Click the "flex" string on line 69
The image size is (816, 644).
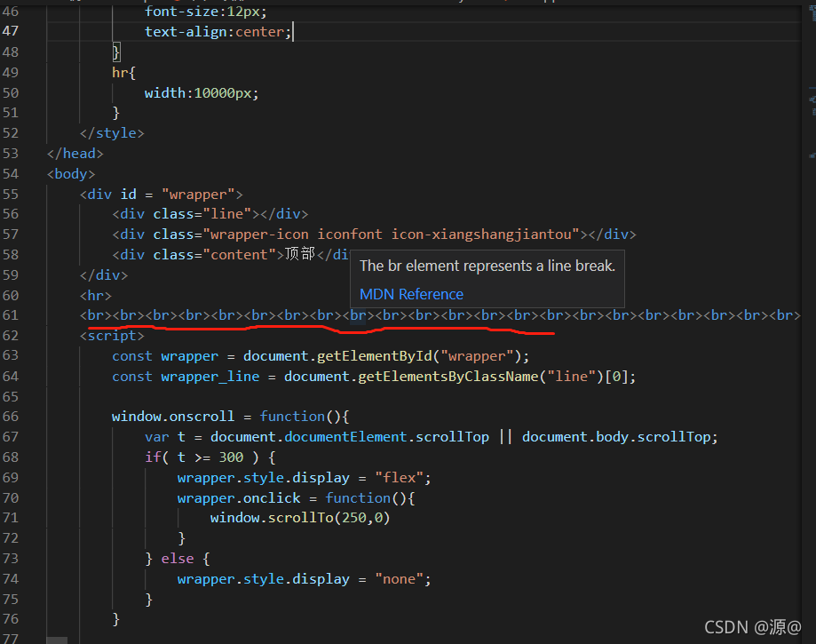(x=400, y=477)
